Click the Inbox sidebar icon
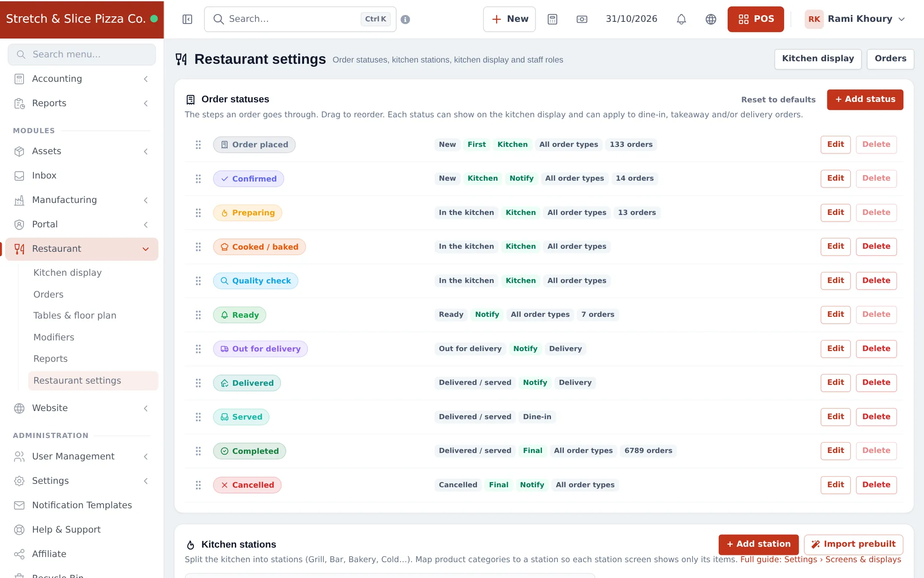 (x=19, y=176)
